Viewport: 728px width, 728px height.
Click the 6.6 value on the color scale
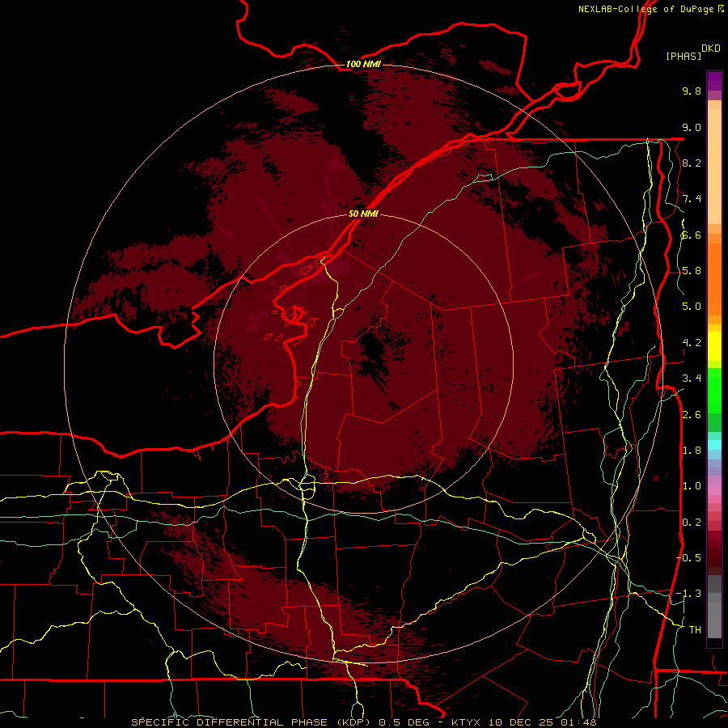pos(692,235)
